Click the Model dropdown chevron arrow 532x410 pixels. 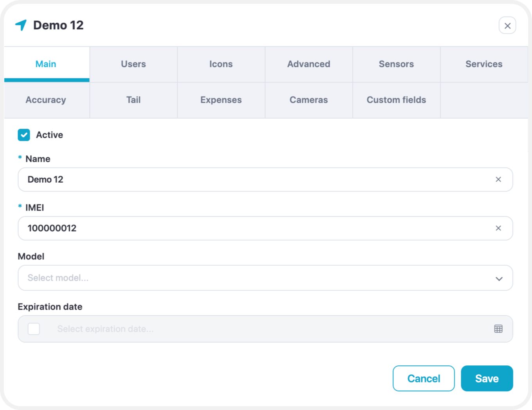point(499,279)
